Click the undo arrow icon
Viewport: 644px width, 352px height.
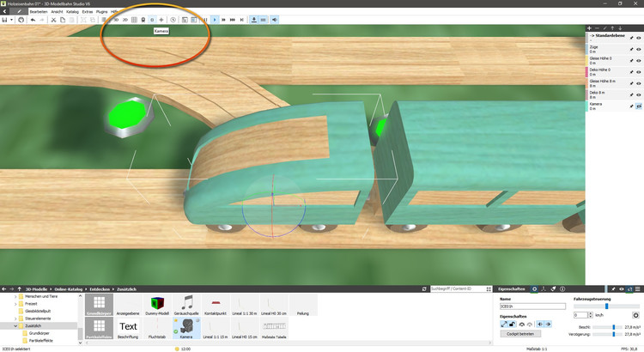(x=32, y=19)
